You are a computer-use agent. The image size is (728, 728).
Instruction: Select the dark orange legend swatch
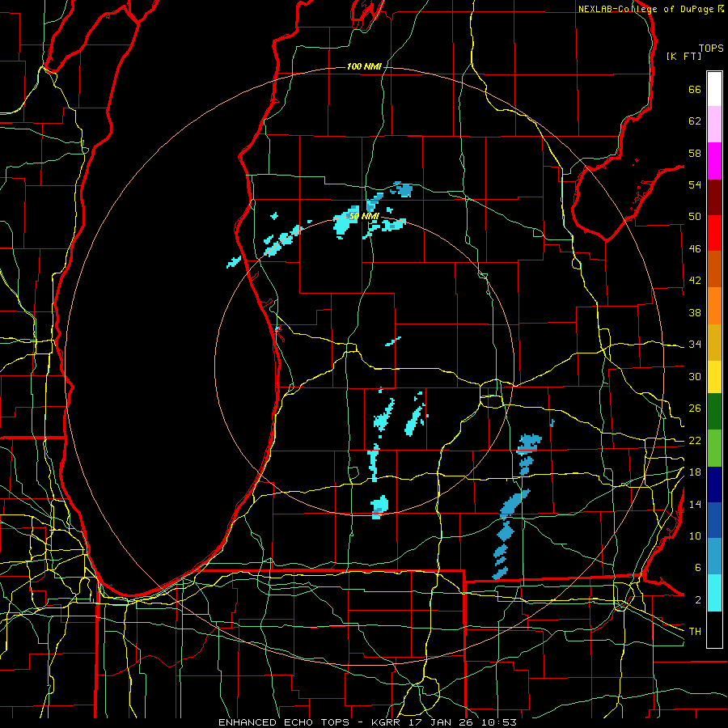[x=714, y=269]
